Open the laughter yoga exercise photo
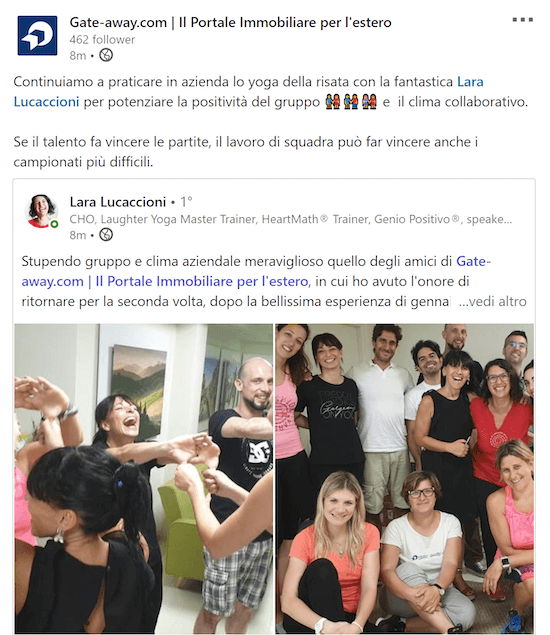 144,478
